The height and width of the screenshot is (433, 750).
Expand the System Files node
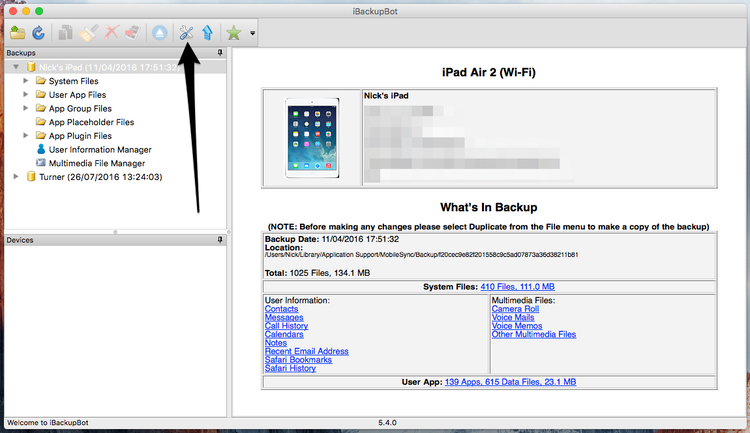(26, 81)
